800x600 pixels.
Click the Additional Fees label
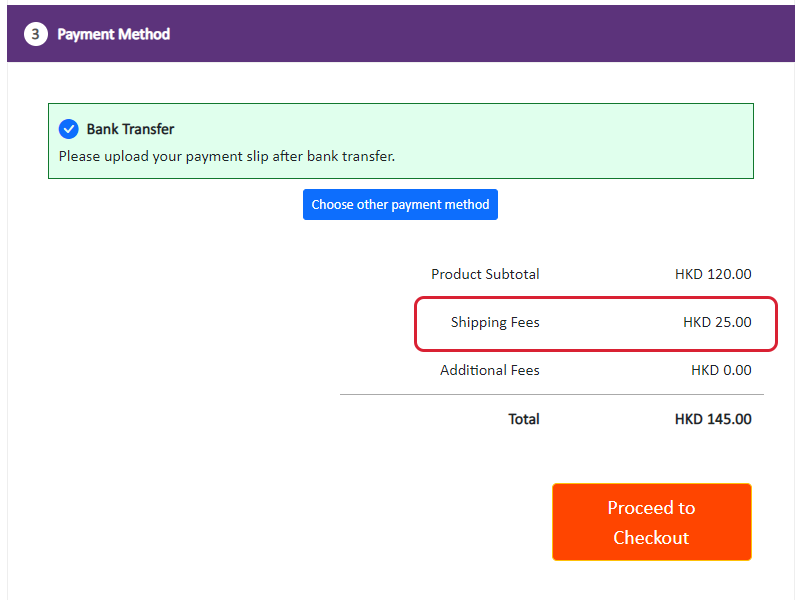pos(490,370)
